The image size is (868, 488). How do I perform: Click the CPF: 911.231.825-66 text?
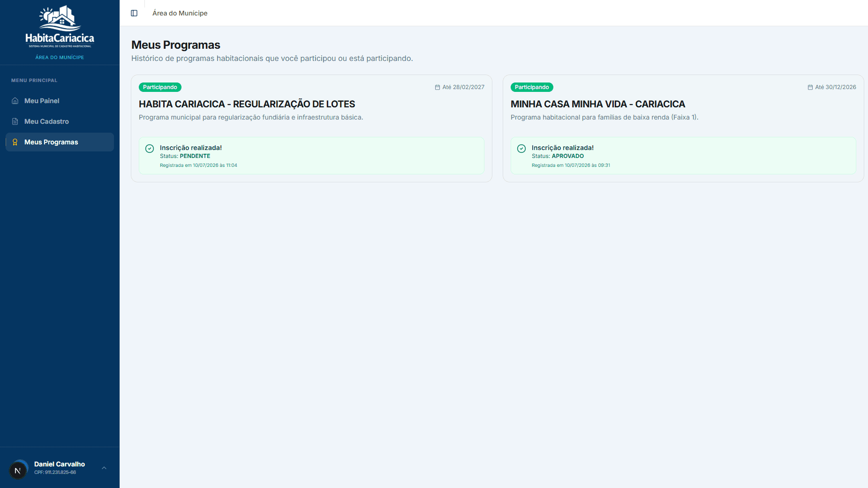[55, 473]
